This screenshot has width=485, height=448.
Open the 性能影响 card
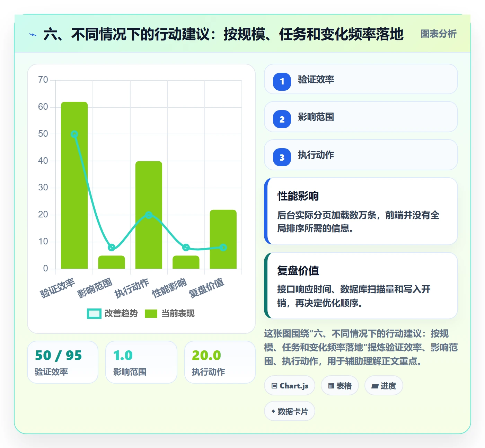361,211
